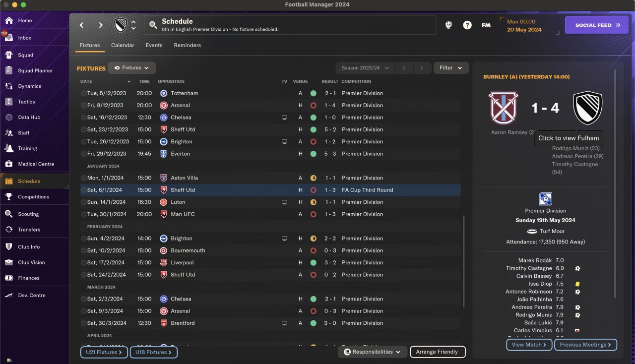635x364 pixels.
Task: Toggle the reminder circle for Liverpool 17/2/2024
Action: coord(83,262)
